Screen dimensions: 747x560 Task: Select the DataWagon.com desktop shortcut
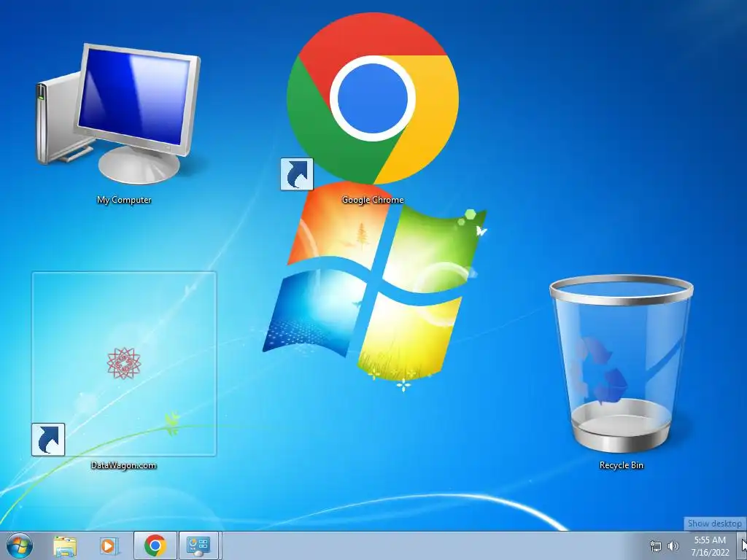[x=124, y=364]
